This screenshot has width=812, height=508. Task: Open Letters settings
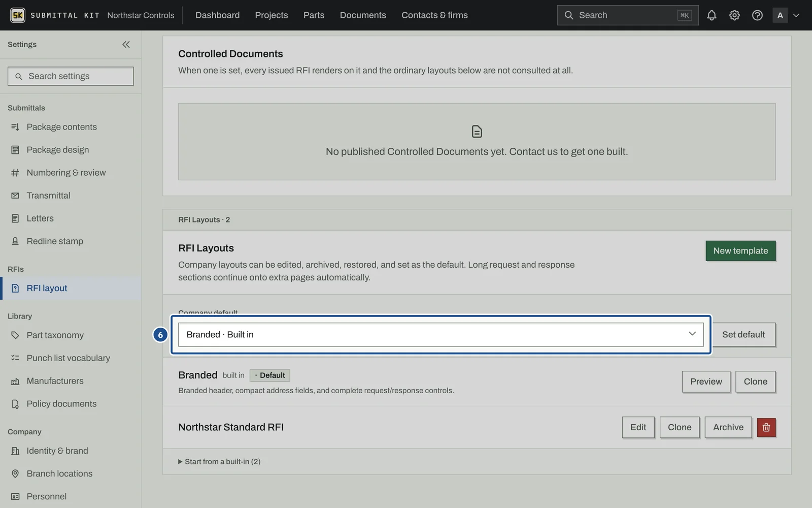(71, 218)
